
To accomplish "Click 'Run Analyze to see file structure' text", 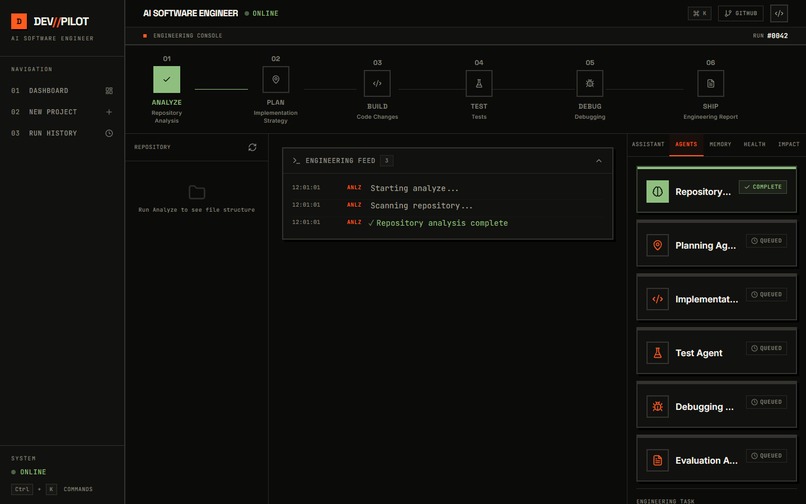I will pyautogui.click(x=197, y=210).
